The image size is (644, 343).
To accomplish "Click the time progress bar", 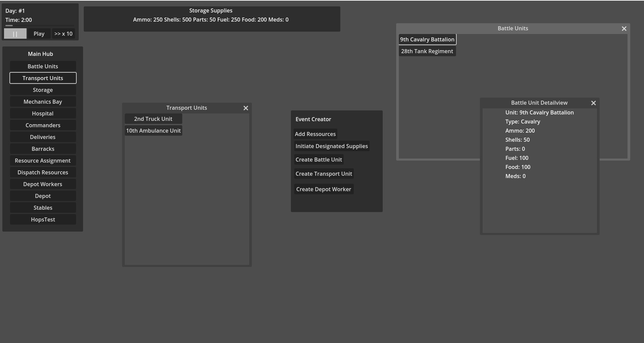I will tap(40, 26).
